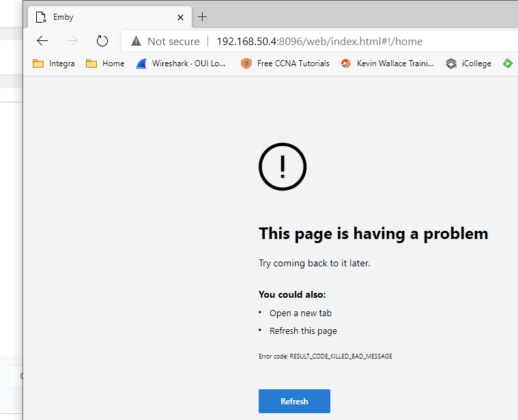This screenshot has width=518, height=420.
Task: Click the iCollege graduation cap icon
Action: (x=451, y=64)
